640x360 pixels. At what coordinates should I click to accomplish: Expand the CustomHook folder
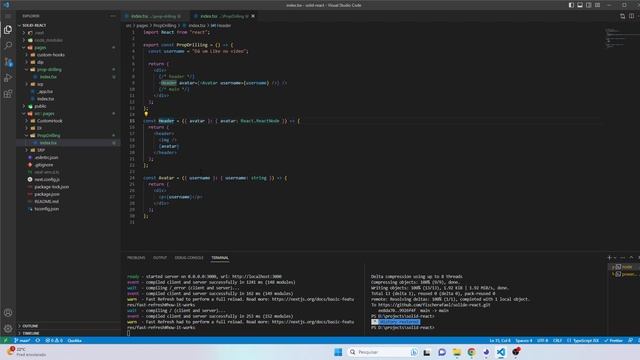pyautogui.click(x=69, y=121)
